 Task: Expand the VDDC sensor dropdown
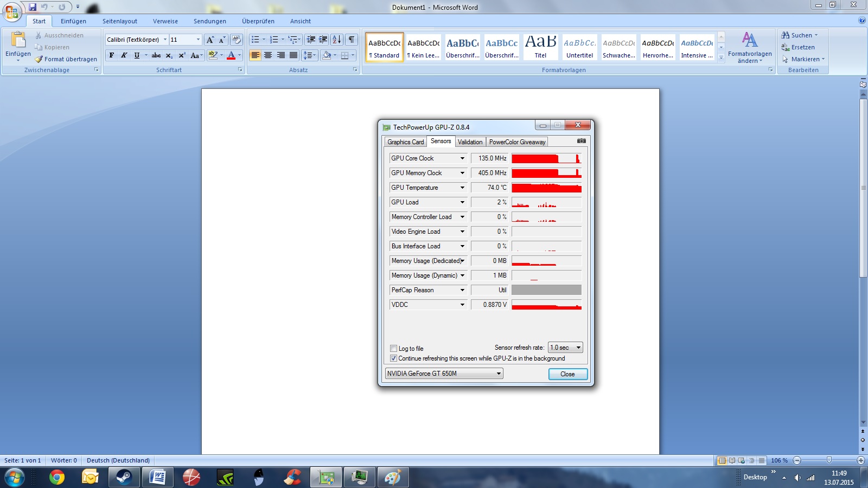click(x=462, y=305)
